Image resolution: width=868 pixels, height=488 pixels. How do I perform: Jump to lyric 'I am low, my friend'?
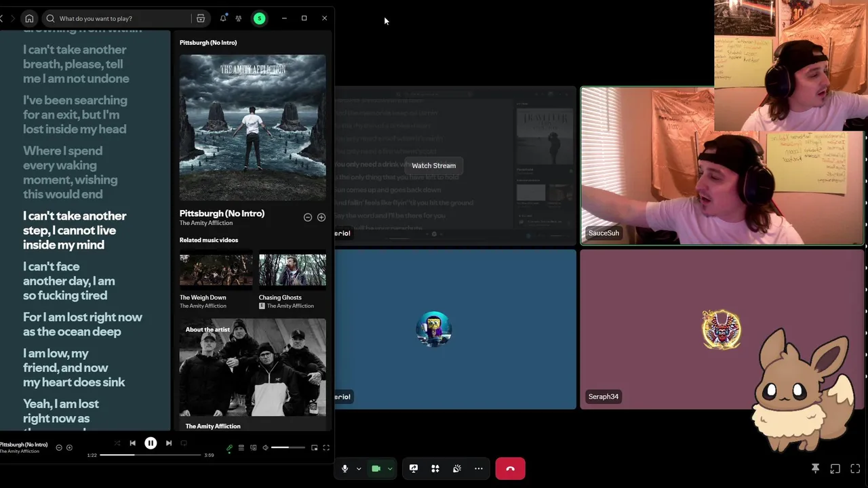pos(74,367)
